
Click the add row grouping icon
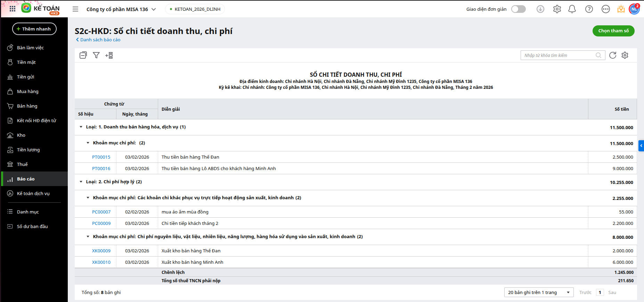point(109,55)
